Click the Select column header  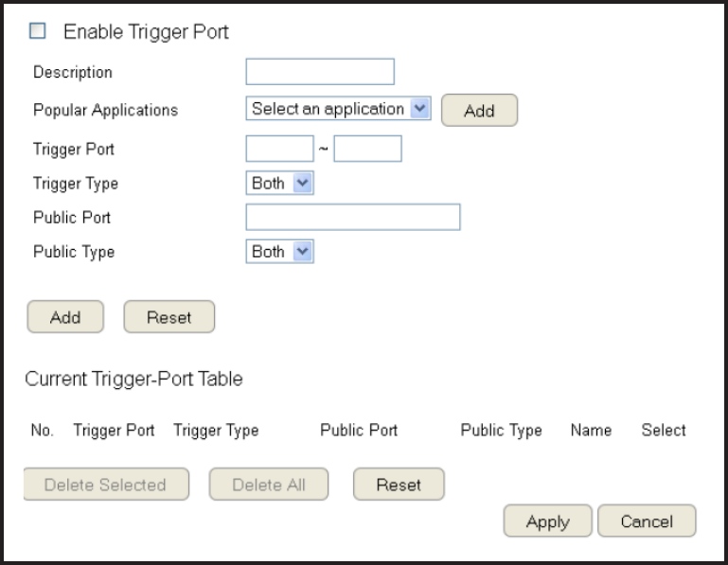(x=663, y=430)
